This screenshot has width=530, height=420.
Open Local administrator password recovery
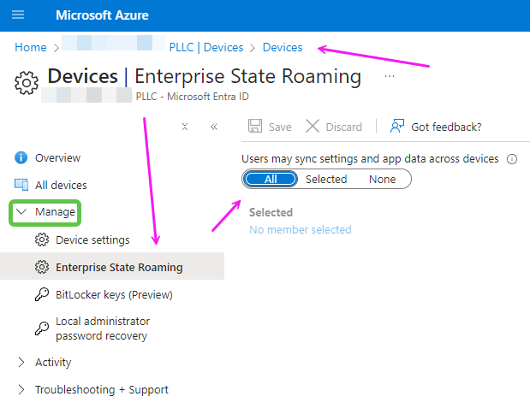(103, 328)
